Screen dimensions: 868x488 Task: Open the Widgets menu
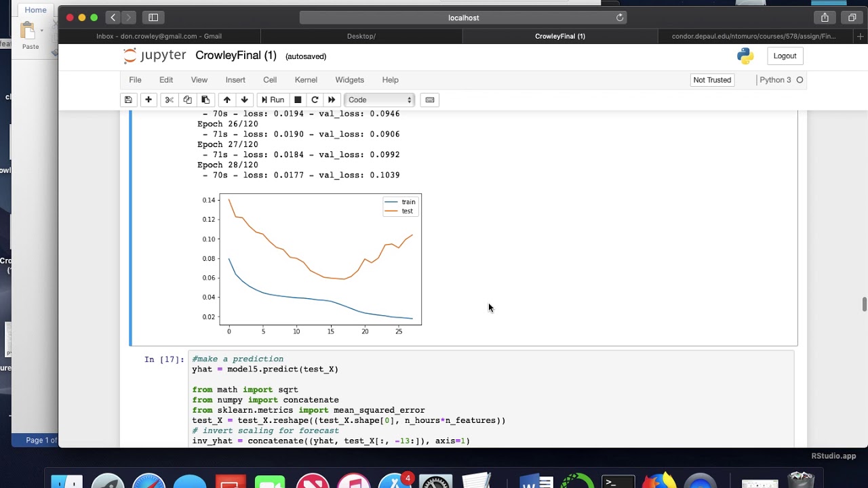tap(349, 80)
